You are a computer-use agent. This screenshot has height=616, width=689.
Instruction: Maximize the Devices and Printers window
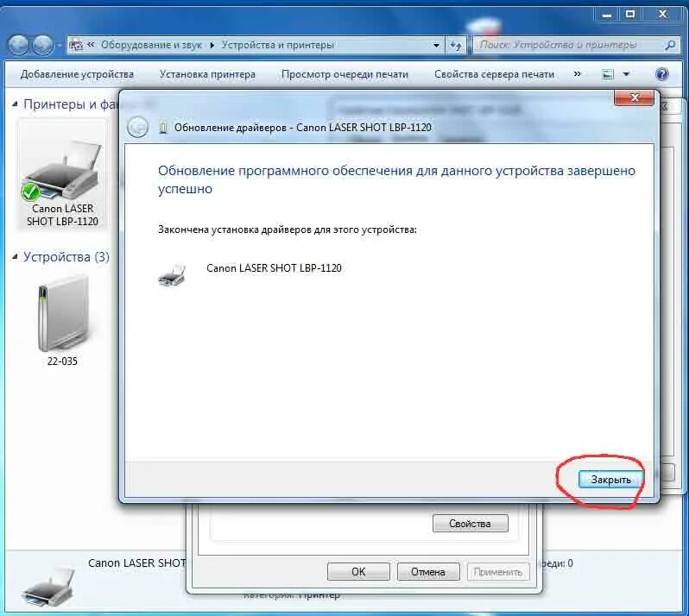click(630, 15)
